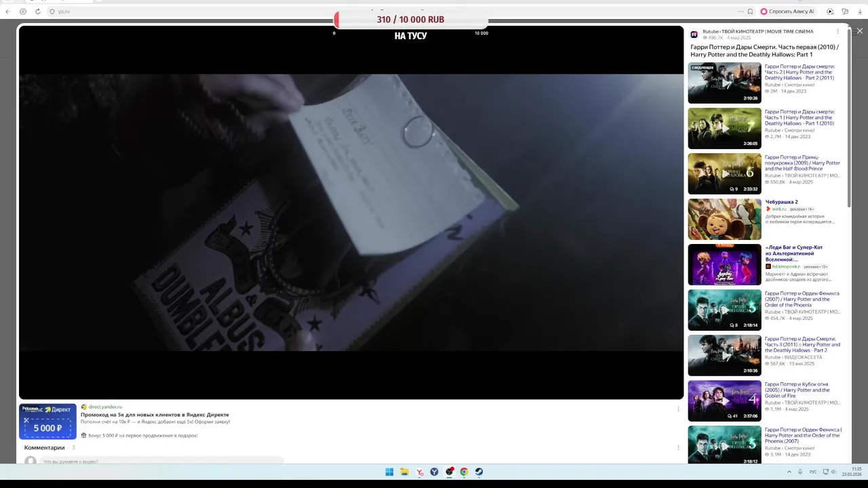The width and height of the screenshot is (868, 488).
Task: Open 'Гарри Поттер и Дары смерти: Часть 2' title link
Action: coord(800,73)
